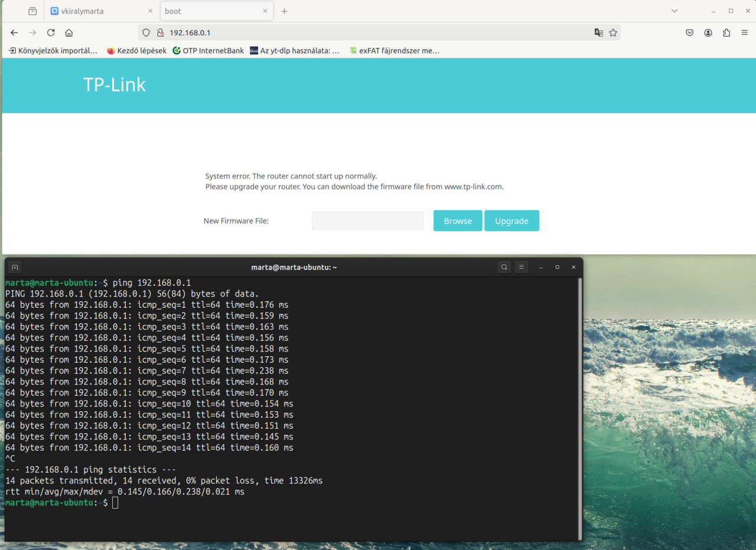Click the icmp_seq=7 time=0.238 ms line
Image resolution: width=756 pixels, height=550 pixels.
pyautogui.click(x=146, y=371)
